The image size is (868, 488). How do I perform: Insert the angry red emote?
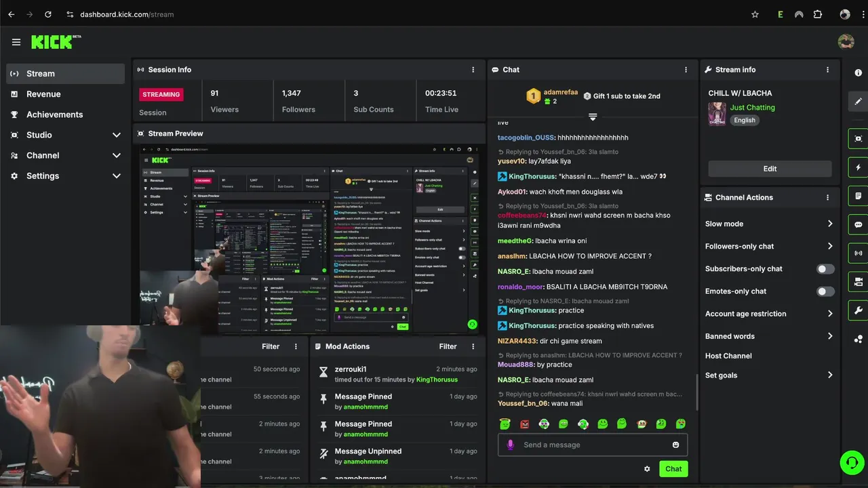pyautogui.click(x=524, y=424)
